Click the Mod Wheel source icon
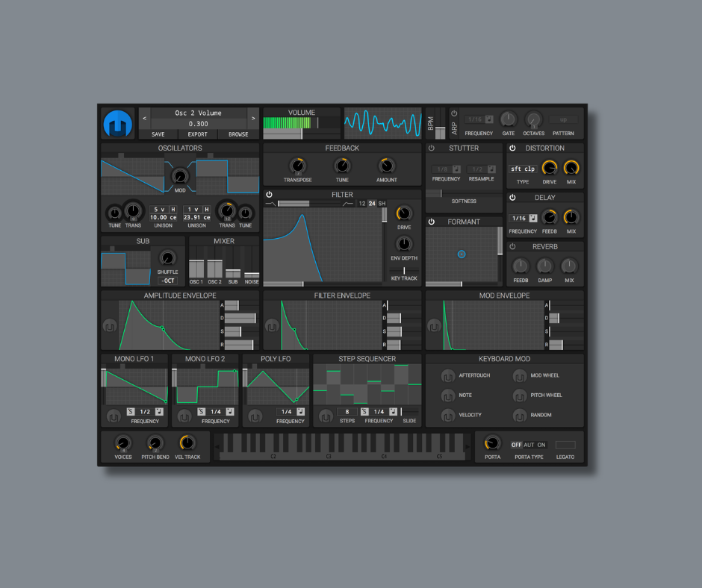Screen dimensions: 702x588 521,376
